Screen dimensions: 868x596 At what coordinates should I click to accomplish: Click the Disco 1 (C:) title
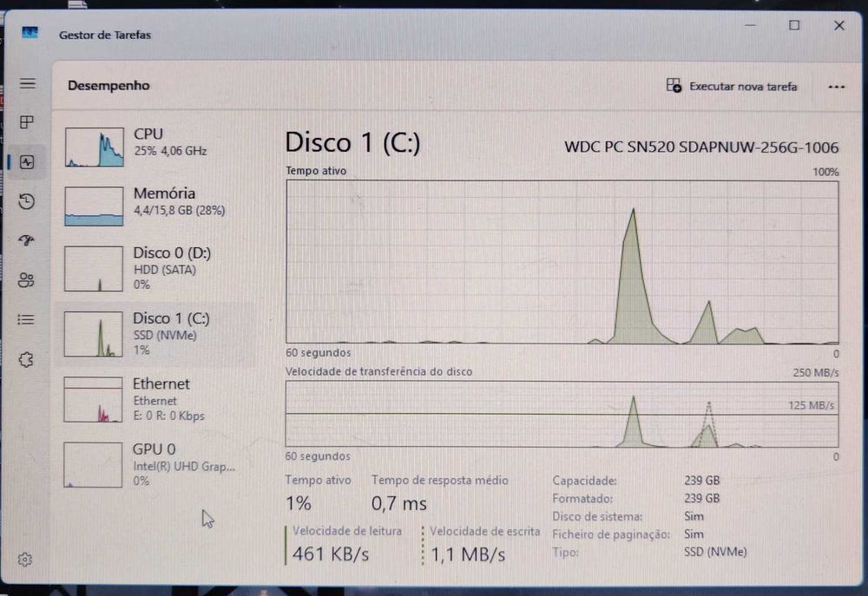coord(352,143)
